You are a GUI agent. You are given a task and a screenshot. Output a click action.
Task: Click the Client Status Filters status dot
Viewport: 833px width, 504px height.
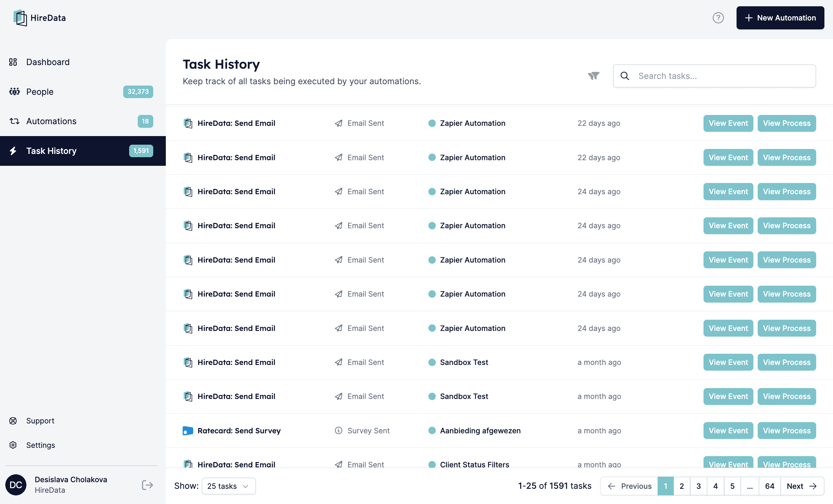point(432,464)
